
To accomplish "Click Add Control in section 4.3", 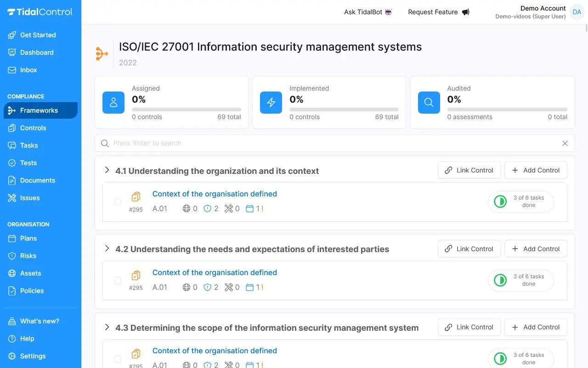I will point(536,327).
